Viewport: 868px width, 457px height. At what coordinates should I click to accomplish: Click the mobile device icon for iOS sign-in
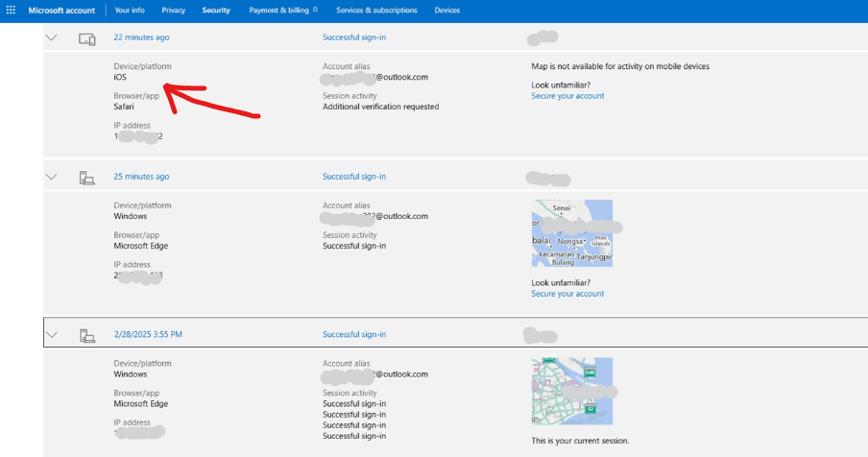coord(87,39)
